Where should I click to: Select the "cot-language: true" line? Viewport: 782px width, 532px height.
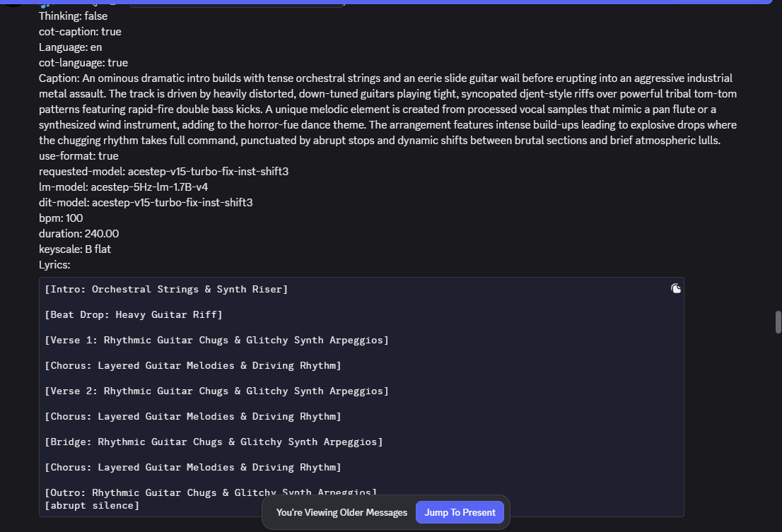click(x=83, y=62)
